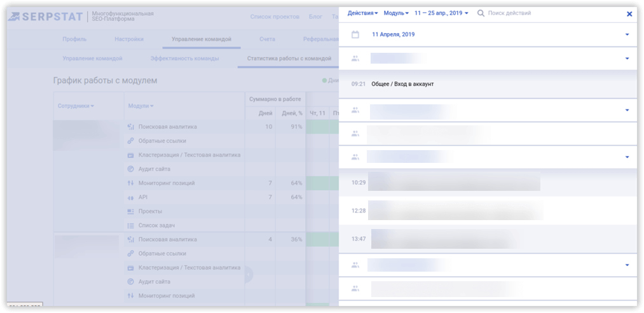
Task: Switch to the Профиль tab
Action: [74, 39]
